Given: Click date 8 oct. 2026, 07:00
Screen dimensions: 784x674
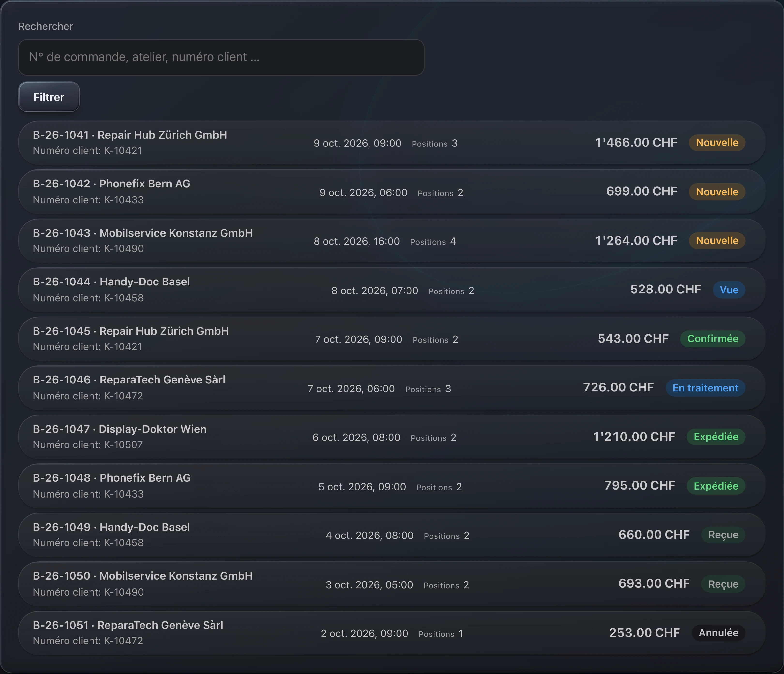Looking at the screenshot, I should coord(375,291).
